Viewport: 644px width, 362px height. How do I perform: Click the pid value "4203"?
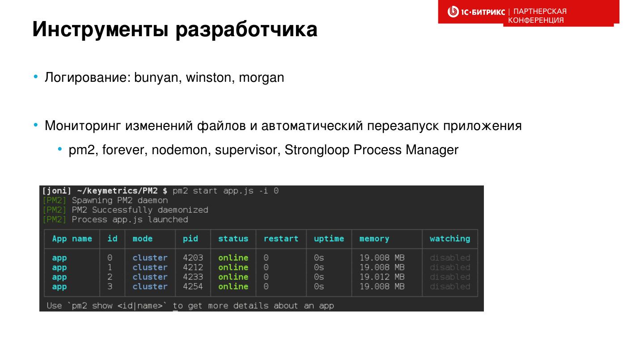(x=193, y=258)
